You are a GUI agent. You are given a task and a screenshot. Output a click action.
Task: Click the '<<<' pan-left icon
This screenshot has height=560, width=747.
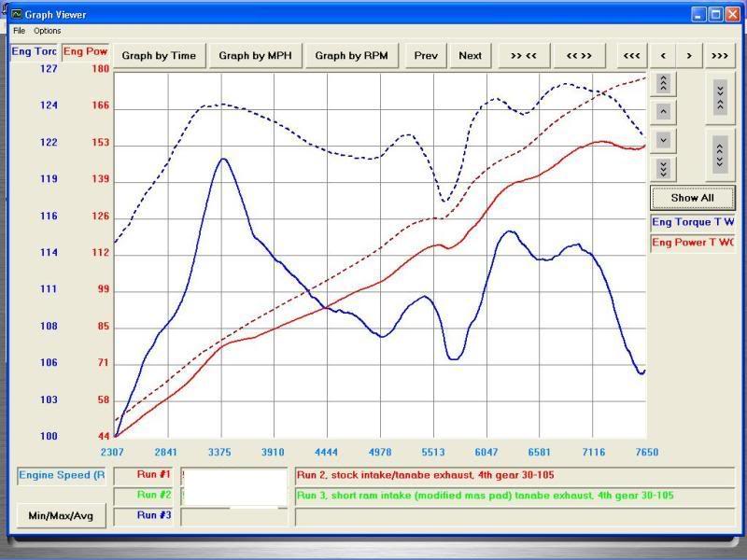631,55
